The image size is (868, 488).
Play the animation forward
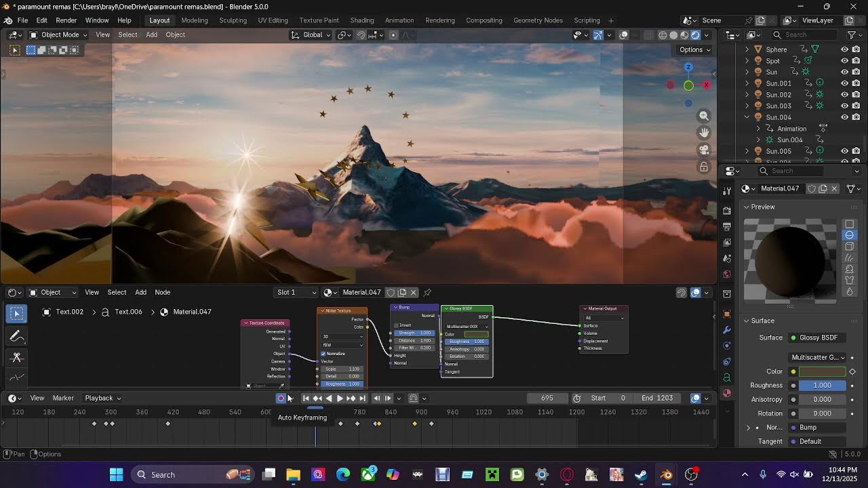pos(340,399)
